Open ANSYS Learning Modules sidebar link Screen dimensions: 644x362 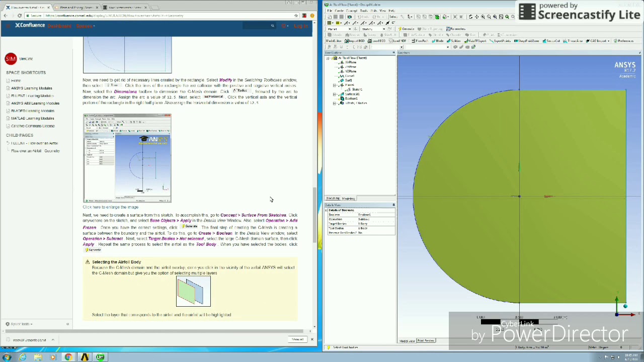tap(31, 88)
